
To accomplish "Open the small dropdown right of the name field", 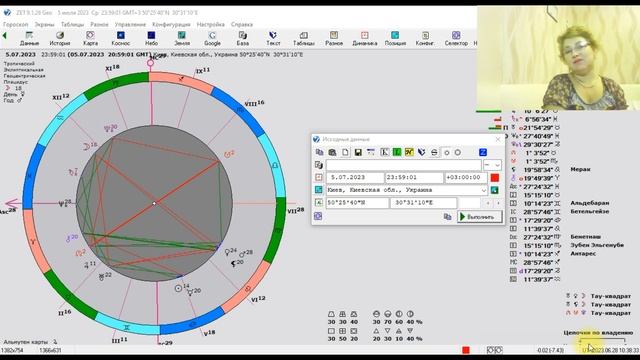I will coord(492,165).
